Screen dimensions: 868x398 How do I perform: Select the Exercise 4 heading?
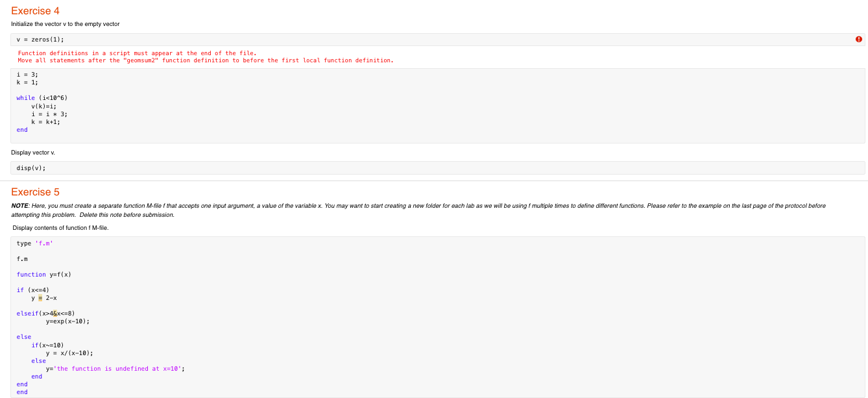click(34, 10)
